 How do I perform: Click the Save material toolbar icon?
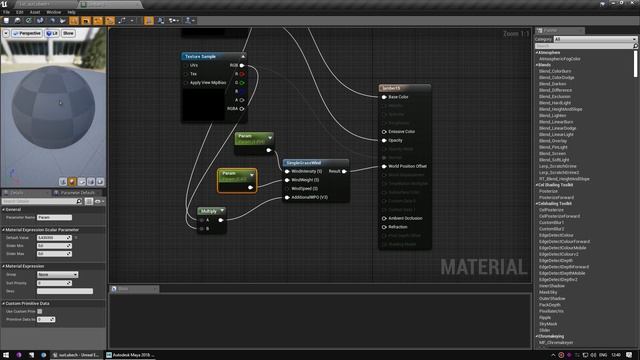(7, 20)
